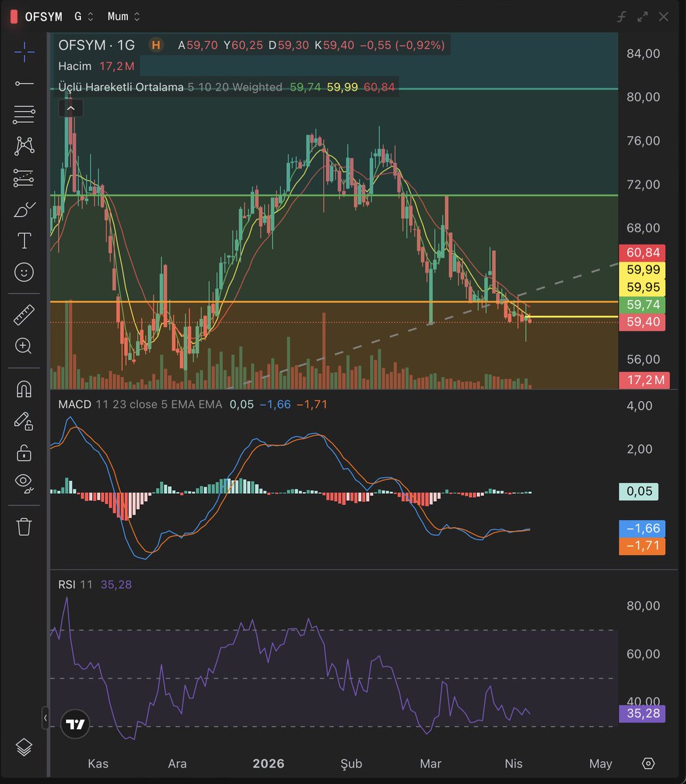The width and height of the screenshot is (686, 784).
Task: Click the Şub month on time axis
Action: tap(350, 763)
